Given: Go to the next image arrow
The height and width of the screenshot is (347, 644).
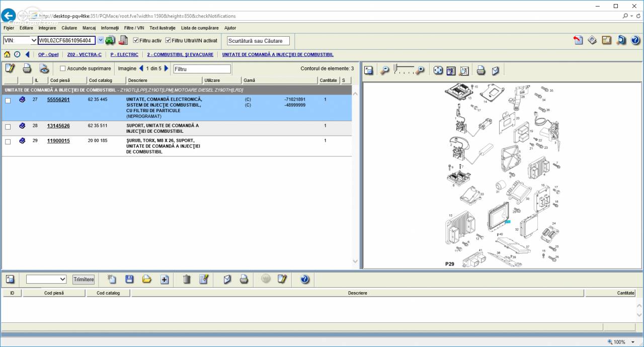Looking at the screenshot, I should pos(167,68).
